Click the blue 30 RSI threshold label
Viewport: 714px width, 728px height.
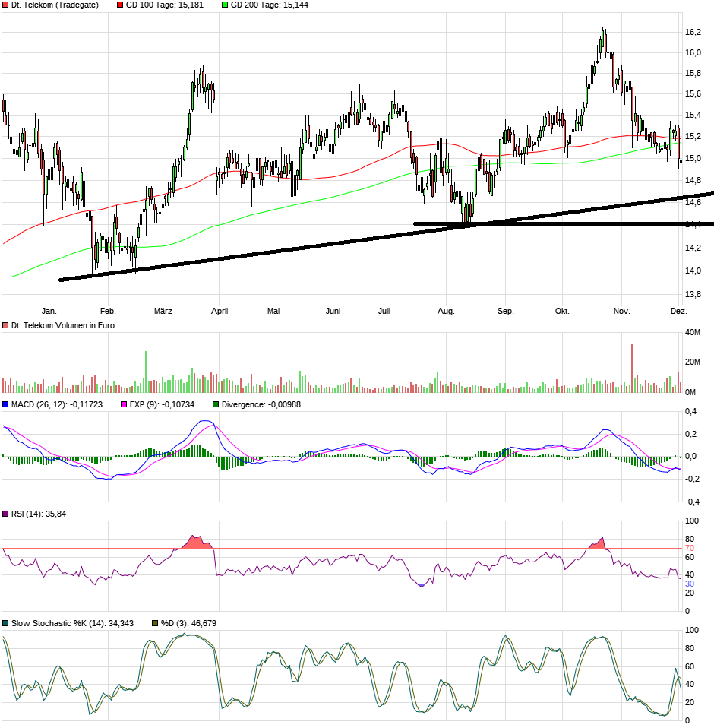click(690, 584)
